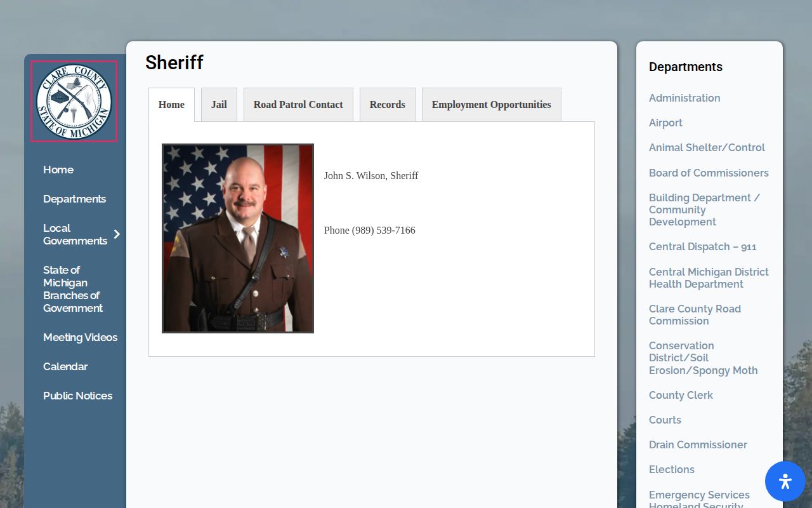
Task: Open Emergency Services Homeland Security link
Action: [x=699, y=500]
